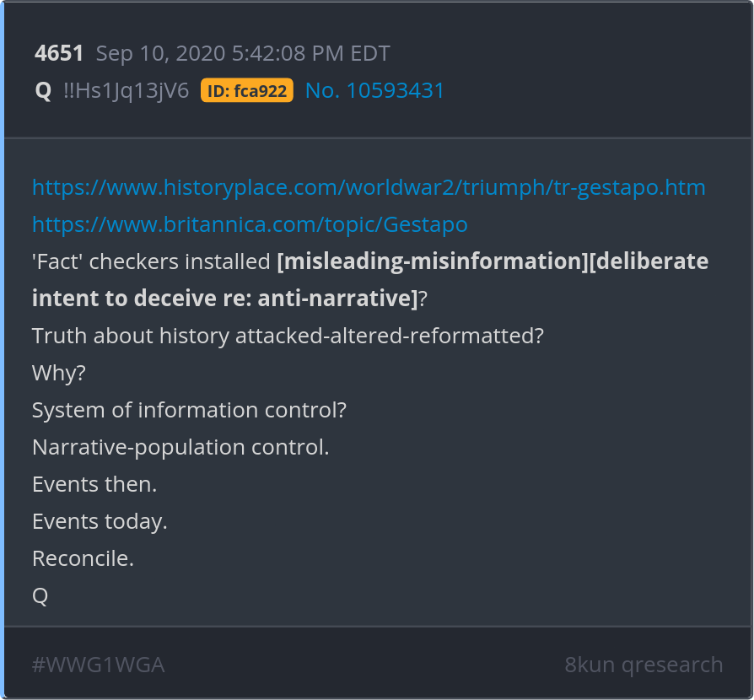Image resolution: width=754 pixels, height=700 pixels.
Task: Click the line "Truth about history attacked-altered-reformatted?"
Action: pos(288,336)
